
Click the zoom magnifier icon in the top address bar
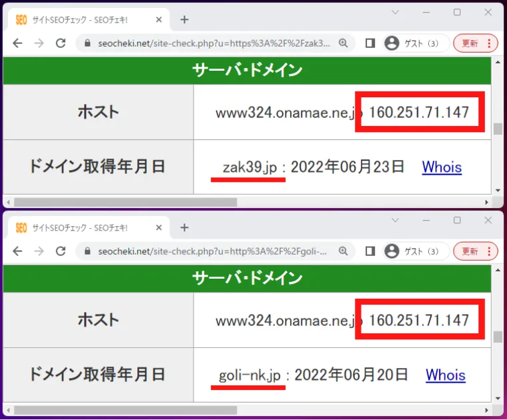tap(344, 43)
